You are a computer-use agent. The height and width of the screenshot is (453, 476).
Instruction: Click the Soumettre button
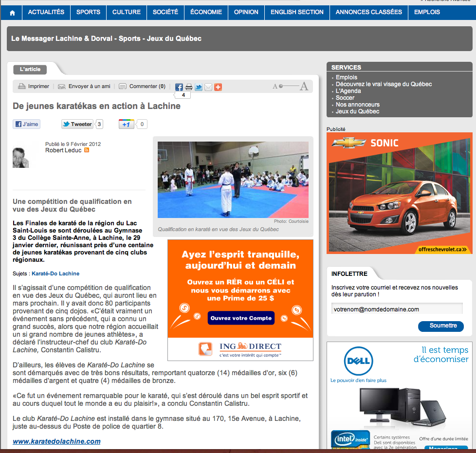point(441,326)
